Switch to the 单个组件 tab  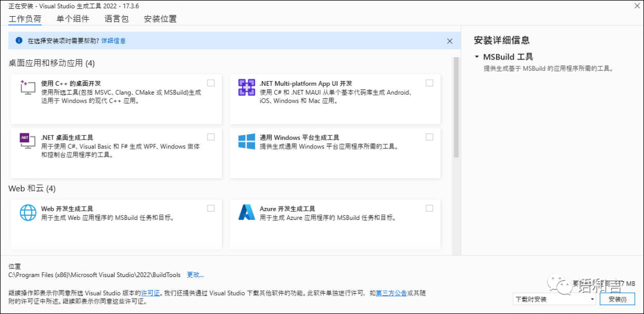coord(73,18)
